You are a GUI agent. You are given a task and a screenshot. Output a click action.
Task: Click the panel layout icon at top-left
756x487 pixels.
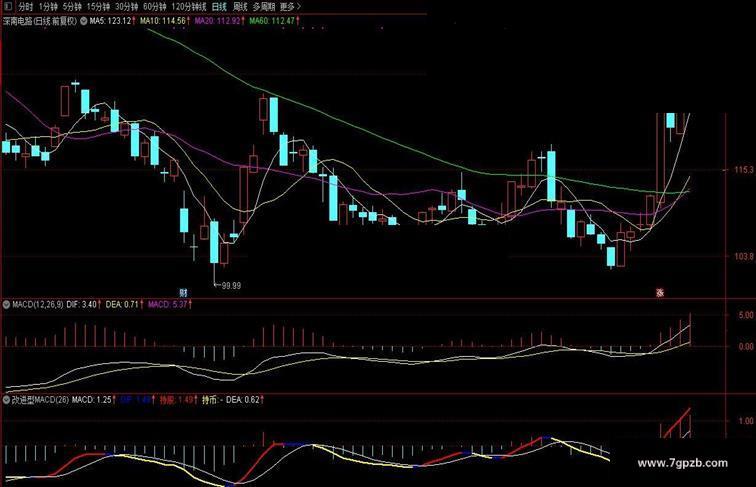8,6
